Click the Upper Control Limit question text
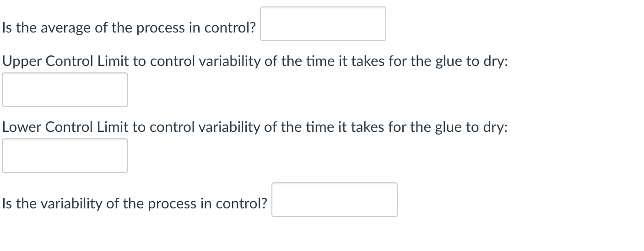 click(255, 61)
